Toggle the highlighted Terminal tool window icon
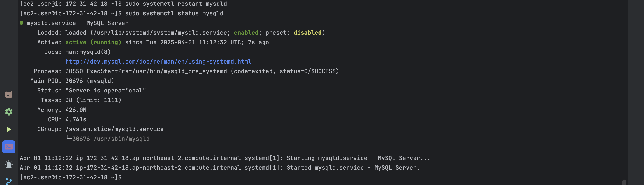 click(9, 147)
